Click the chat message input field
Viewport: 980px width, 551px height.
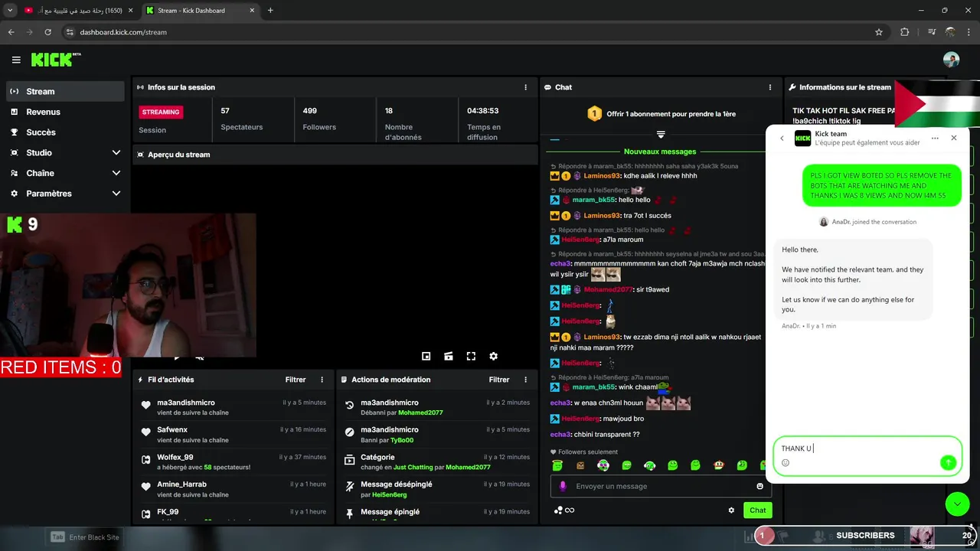[661, 486]
